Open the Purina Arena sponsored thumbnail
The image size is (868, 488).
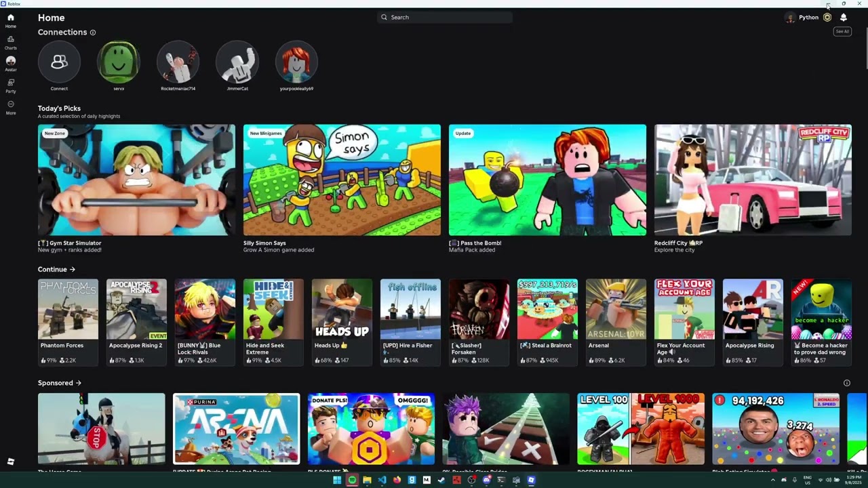point(236,429)
